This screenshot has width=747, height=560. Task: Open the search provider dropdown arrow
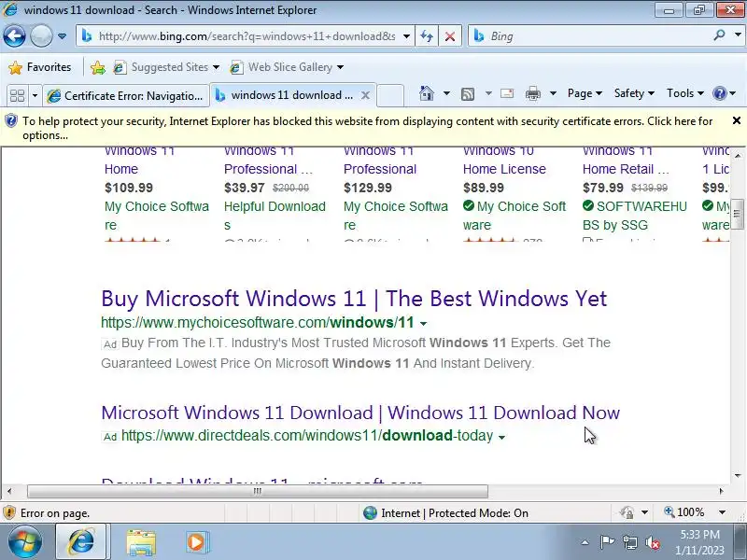[738, 35]
